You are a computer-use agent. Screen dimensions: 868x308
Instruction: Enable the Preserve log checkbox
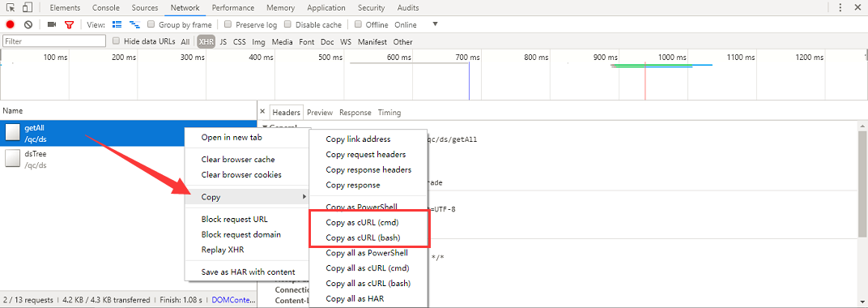point(228,25)
